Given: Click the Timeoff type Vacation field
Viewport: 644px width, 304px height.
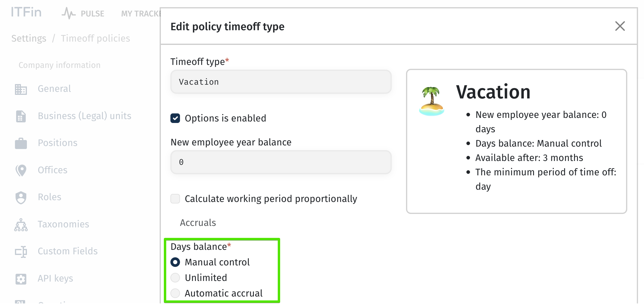Looking at the screenshot, I should (281, 82).
